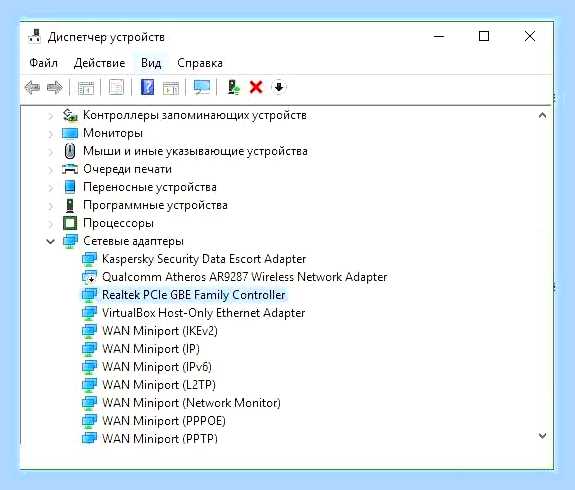The height and width of the screenshot is (490, 575).
Task: Select WAN Miniport (L2TP) entry
Action: pyautogui.click(x=159, y=385)
